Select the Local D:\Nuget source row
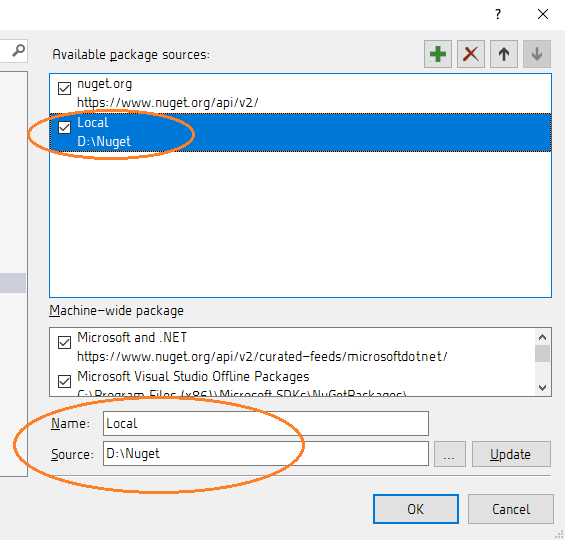Screen dimensions: 565x540 [300, 132]
